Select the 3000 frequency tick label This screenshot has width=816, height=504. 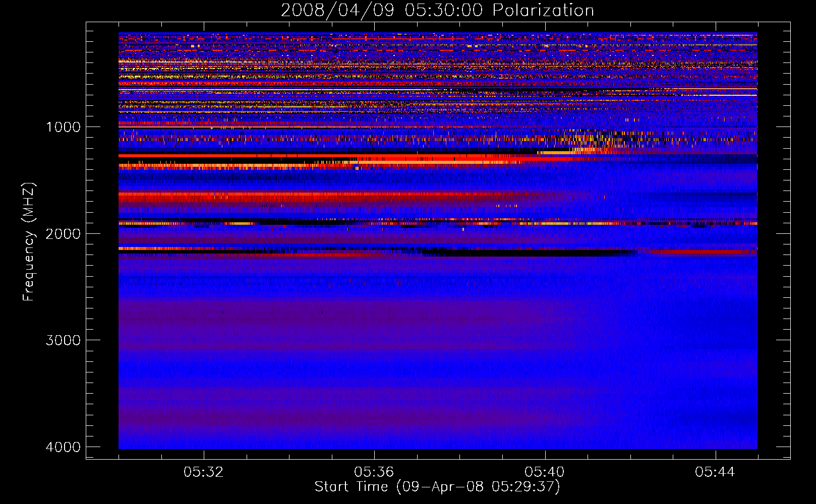click(x=63, y=340)
